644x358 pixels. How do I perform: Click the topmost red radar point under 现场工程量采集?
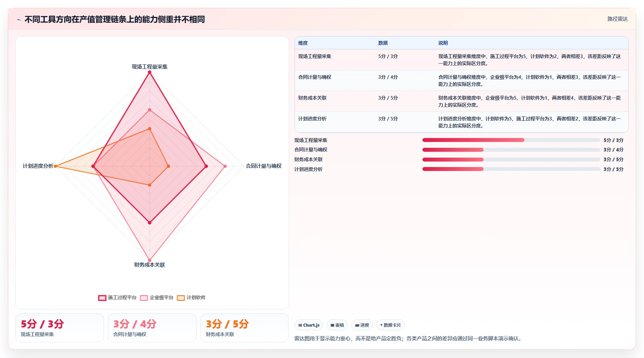coord(149,72)
